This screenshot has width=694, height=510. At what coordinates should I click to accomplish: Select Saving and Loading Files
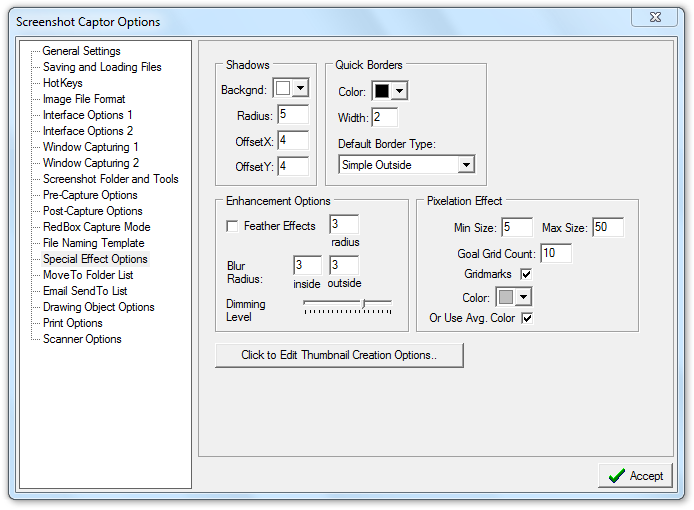(102, 67)
